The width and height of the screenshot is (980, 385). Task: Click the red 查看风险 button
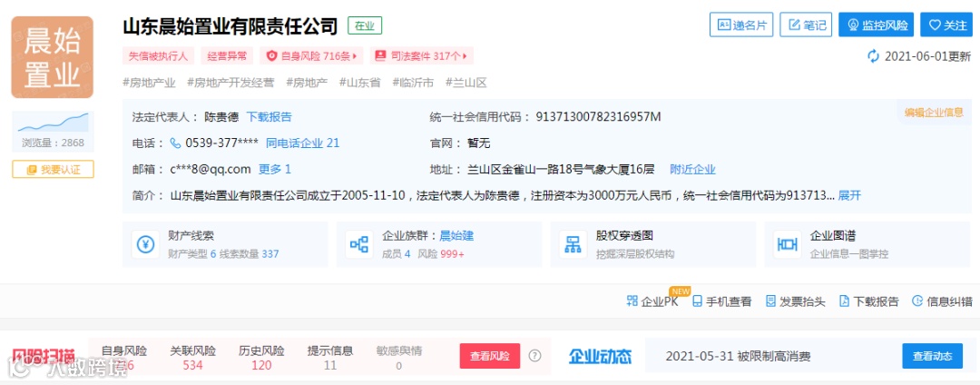(x=490, y=356)
